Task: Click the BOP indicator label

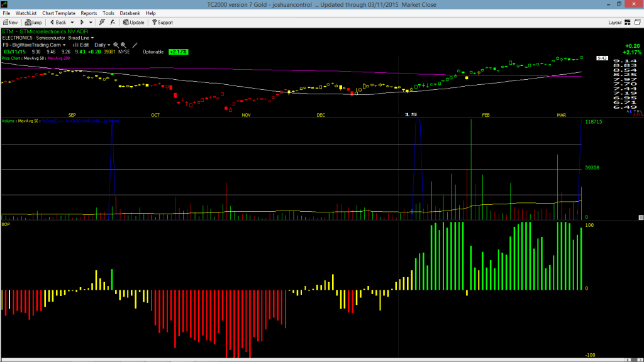Action: pos(6,224)
